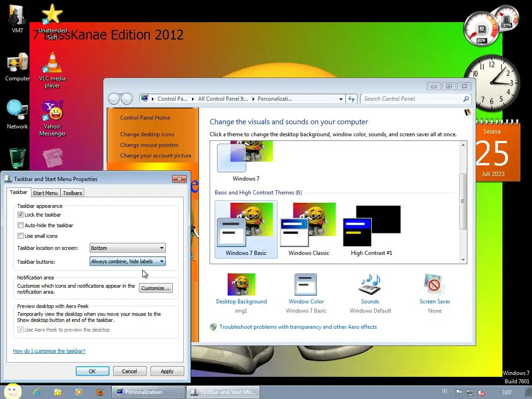The height and width of the screenshot is (399, 532).
Task: Open Desktop Background settings
Action: coord(241,294)
